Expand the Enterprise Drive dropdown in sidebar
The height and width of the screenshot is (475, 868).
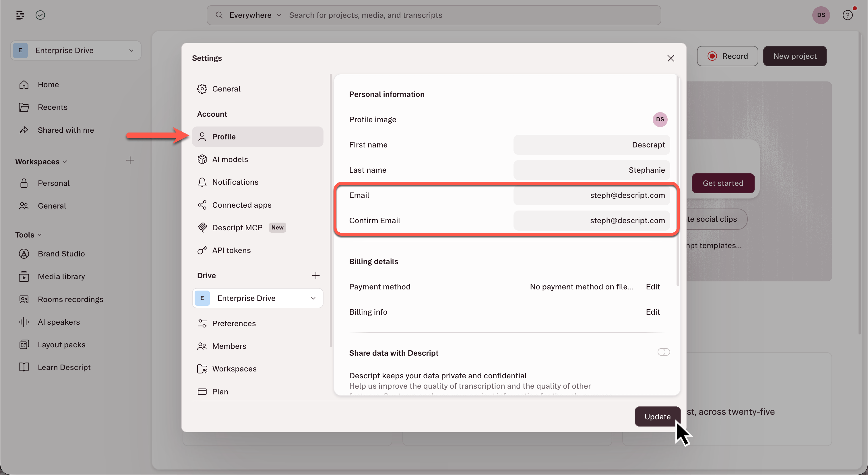tap(76, 50)
